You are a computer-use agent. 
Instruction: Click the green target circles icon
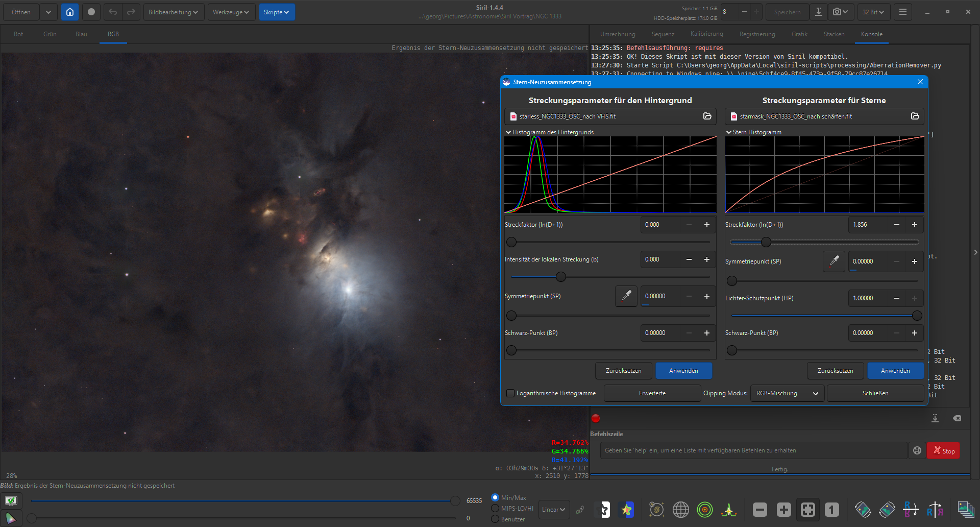tap(705, 509)
